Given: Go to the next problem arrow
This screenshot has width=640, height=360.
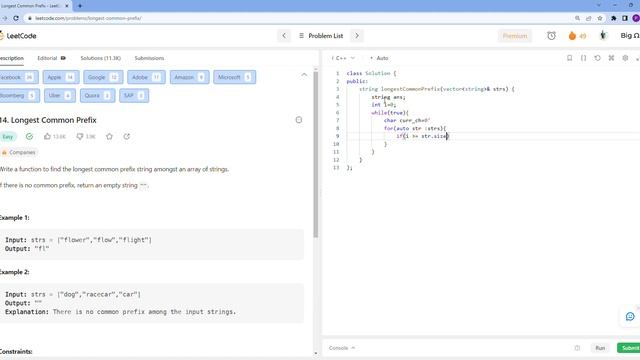Looking at the screenshot, I should (x=357, y=36).
